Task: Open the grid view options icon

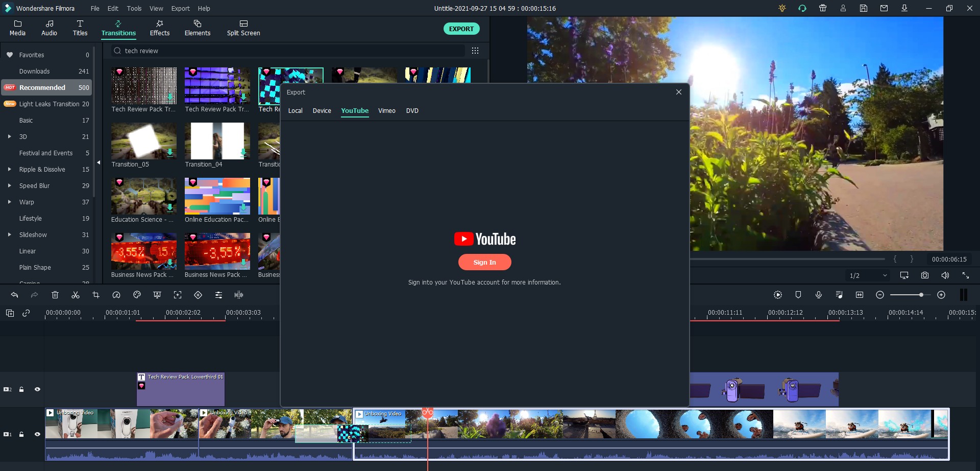Action: click(475, 51)
